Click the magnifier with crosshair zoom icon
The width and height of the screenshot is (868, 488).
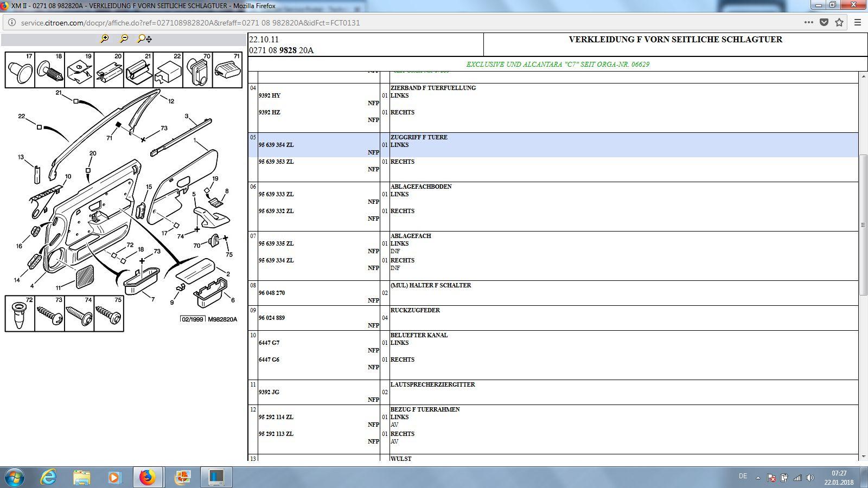point(144,38)
